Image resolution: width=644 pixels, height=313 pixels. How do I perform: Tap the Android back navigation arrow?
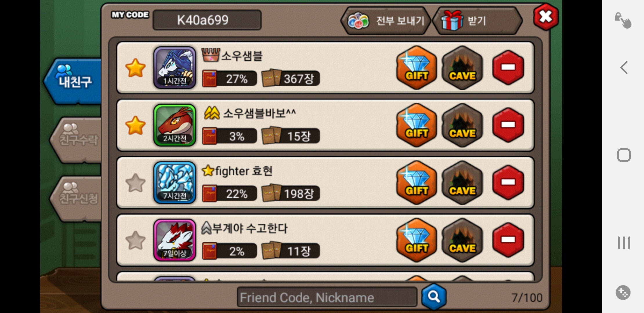[624, 68]
